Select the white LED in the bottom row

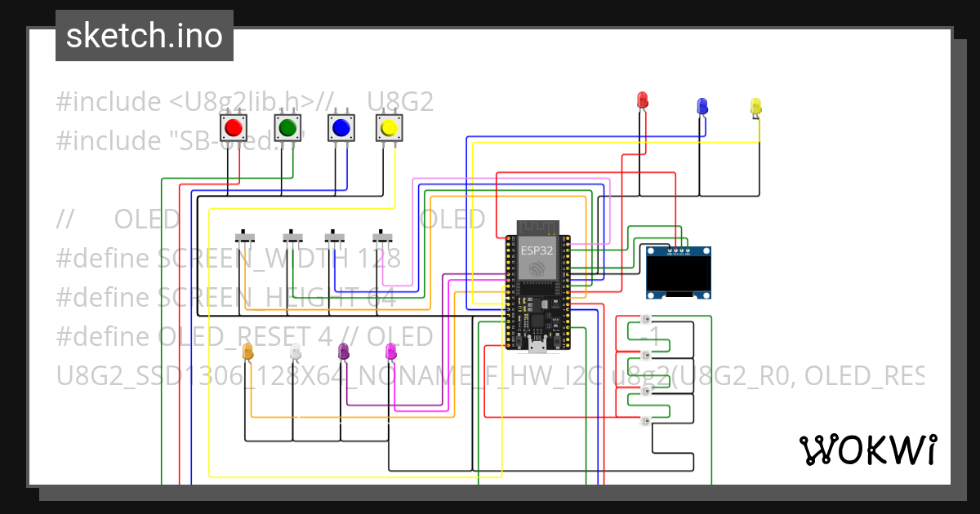[294, 352]
